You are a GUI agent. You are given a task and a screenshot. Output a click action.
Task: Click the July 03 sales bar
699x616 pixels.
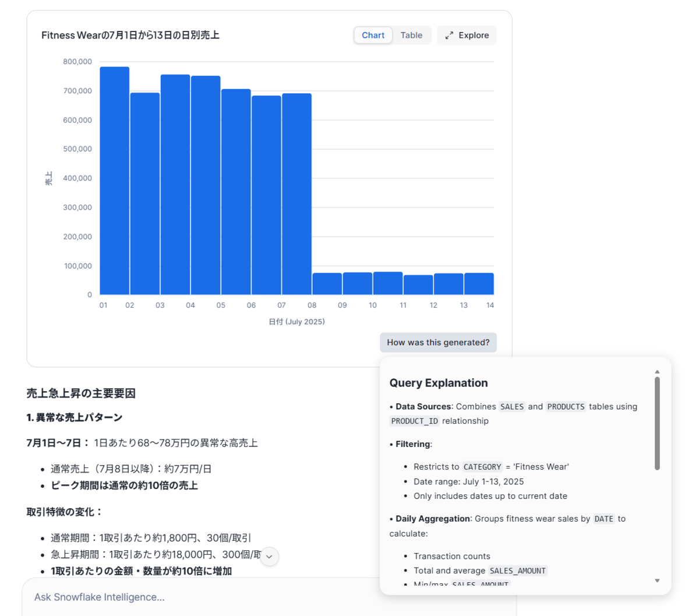click(175, 185)
